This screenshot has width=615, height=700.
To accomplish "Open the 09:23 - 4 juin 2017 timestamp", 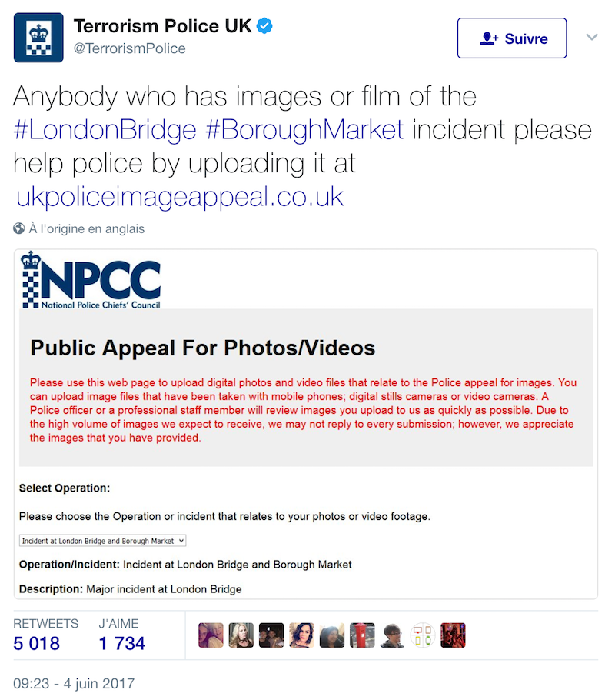I will click(x=74, y=684).
